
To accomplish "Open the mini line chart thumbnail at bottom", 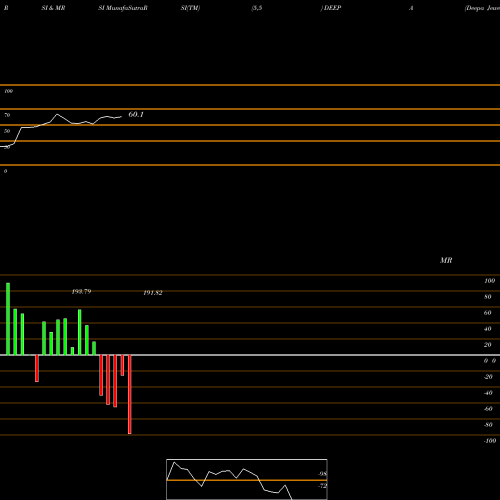I will click(x=247, y=479).
